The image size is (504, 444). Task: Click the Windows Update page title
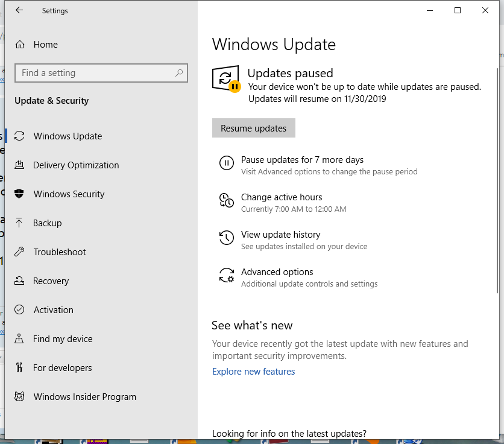[x=274, y=45]
